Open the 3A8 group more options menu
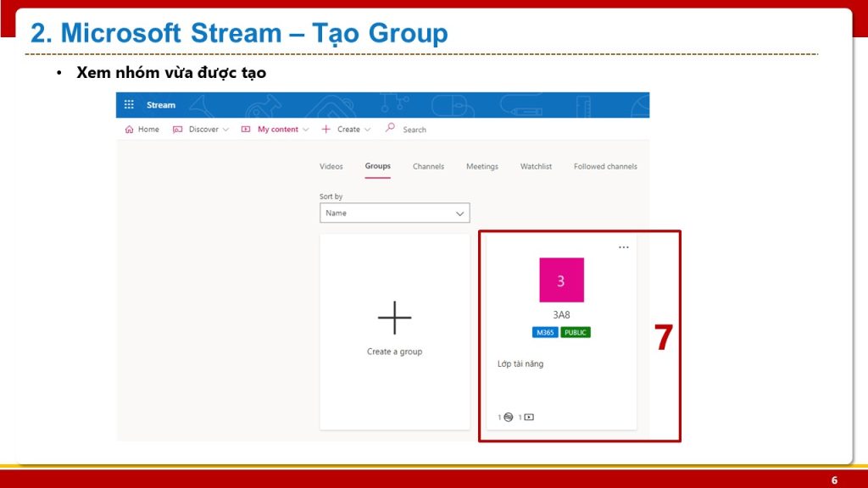868x488 pixels. (624, 247)
